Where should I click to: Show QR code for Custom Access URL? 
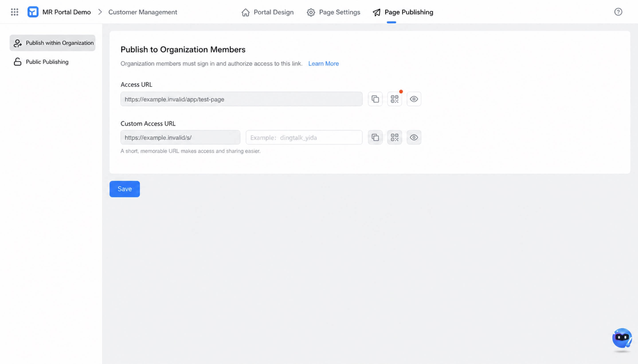tap(394, 137)
